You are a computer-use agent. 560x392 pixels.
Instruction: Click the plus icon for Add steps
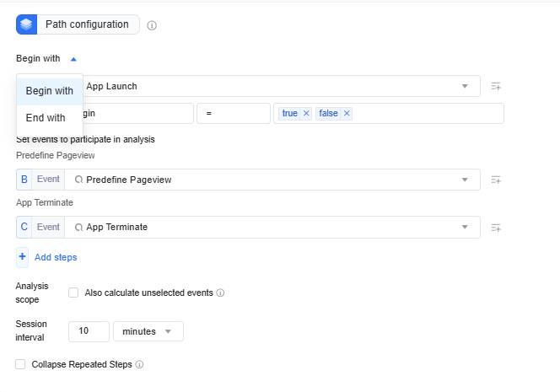tap(22, 257)
